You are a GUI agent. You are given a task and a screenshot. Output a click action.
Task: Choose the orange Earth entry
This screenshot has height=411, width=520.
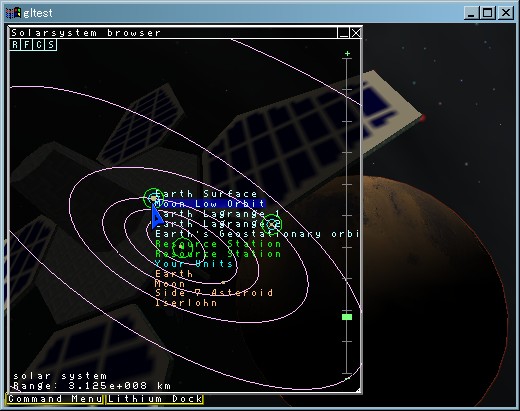[x=174, y=274]
